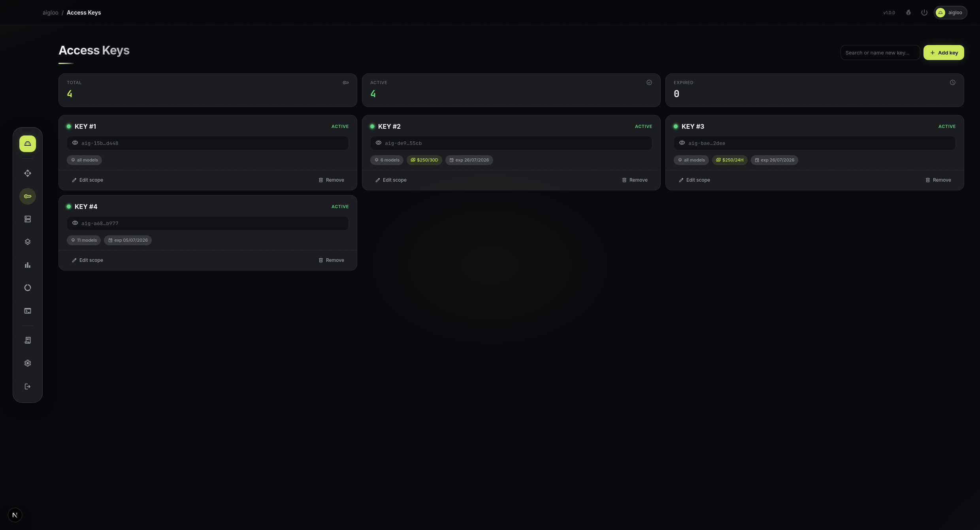Click the Add key button
980x530 pixels.
(x=944, y=53)
